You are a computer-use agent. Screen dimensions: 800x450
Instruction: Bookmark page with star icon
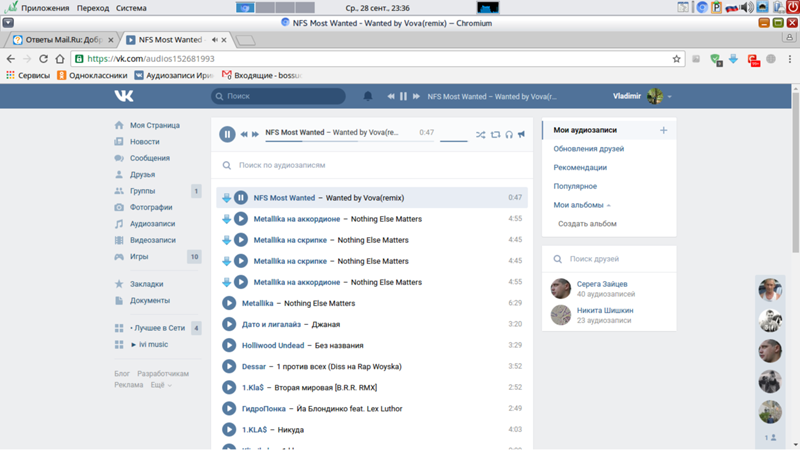(x=677, y=59)
